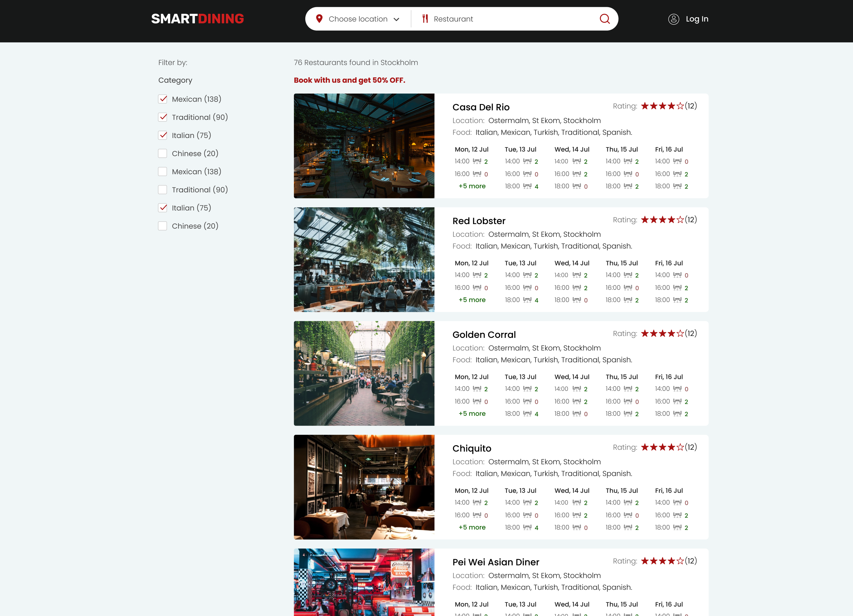853x616 pixels.
Task: Click Chiquito star rating
Action: pyautogui.click(x=662, y=447)
